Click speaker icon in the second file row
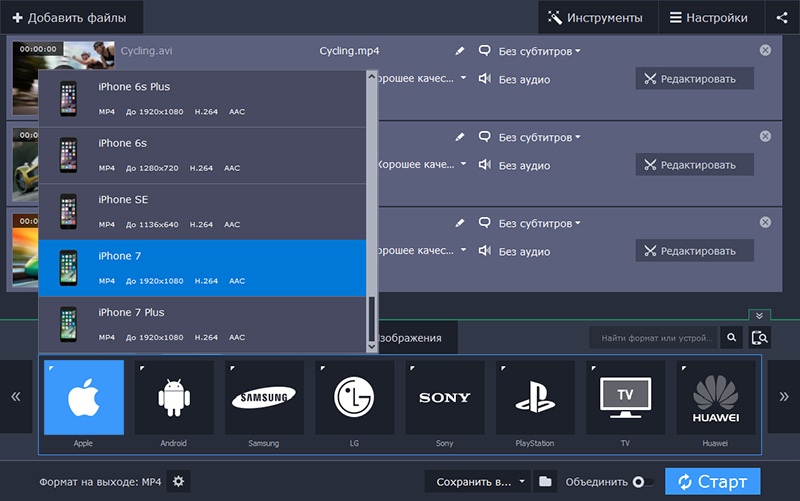This screenshot has width=800, height=501. tap(485, 165)
